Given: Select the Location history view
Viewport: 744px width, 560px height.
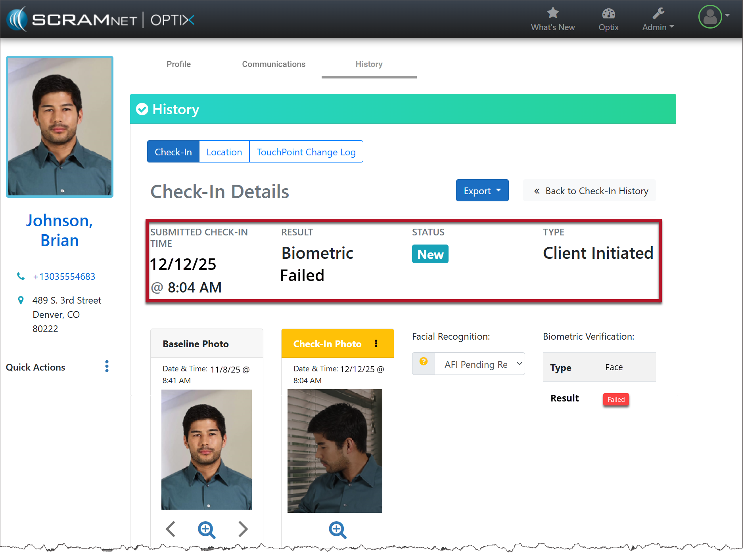Looking at the screenshot, I should pyautogui.click(x=224, y=152).
